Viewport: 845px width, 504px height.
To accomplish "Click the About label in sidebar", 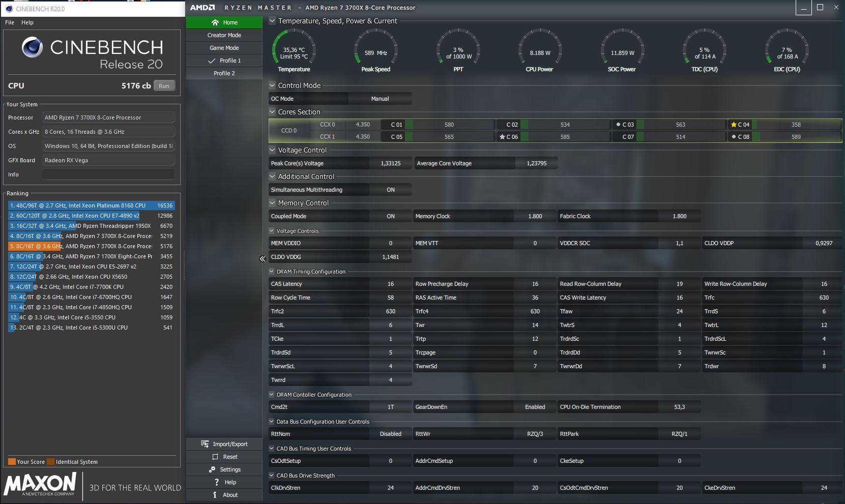I will (x=230, y=495).
